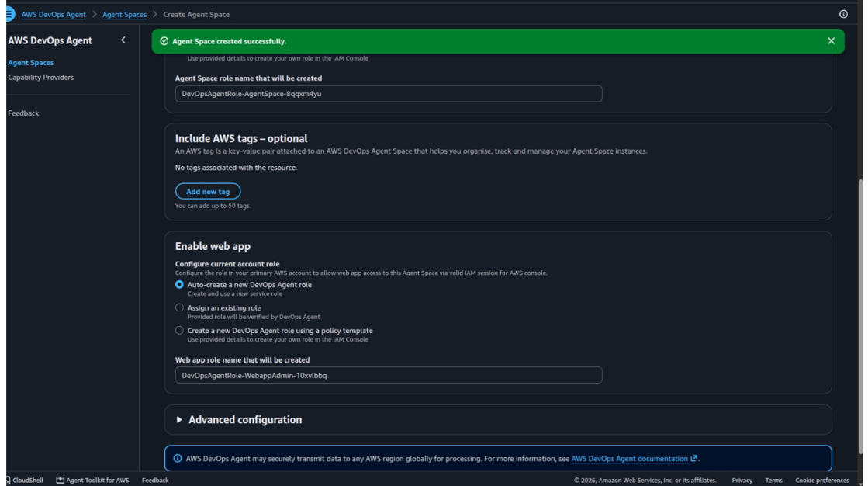Open Capability Providers in the sidebar
868x486 pixels.
[x=40, y=77]
